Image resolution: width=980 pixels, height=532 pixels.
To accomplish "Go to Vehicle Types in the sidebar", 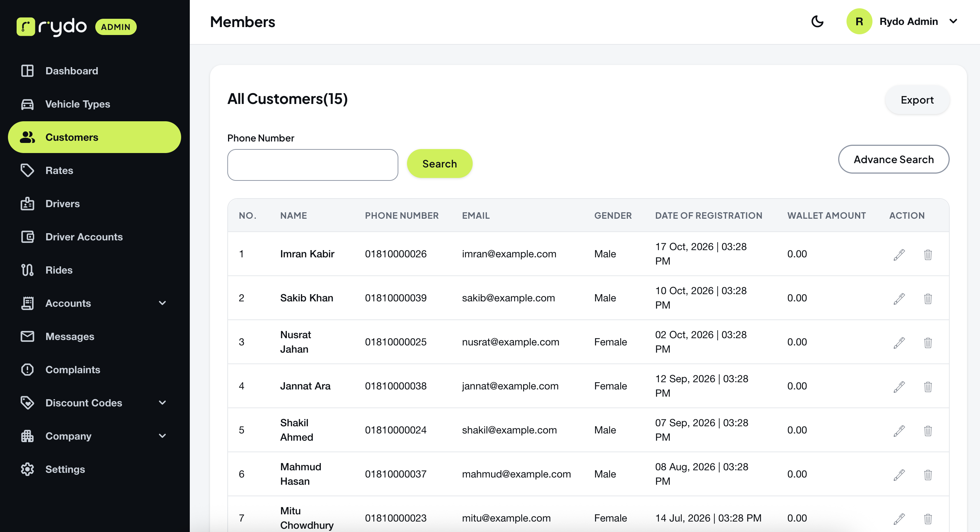I will [94, 104].
